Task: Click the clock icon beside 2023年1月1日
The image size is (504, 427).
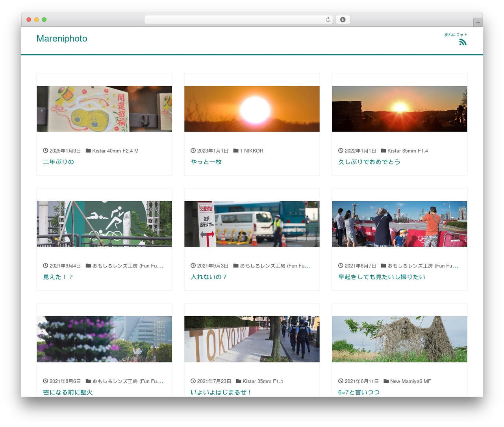Action: pos(193,150)
